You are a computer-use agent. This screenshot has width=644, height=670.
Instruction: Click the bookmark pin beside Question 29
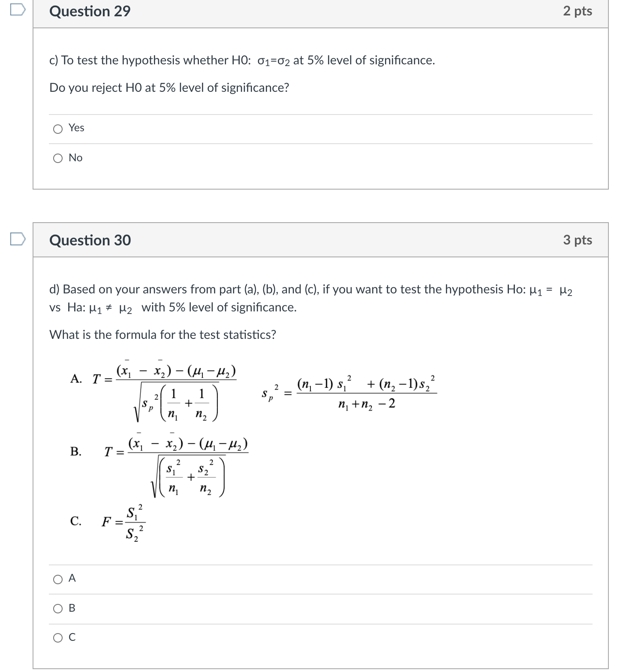coord(18,9)
